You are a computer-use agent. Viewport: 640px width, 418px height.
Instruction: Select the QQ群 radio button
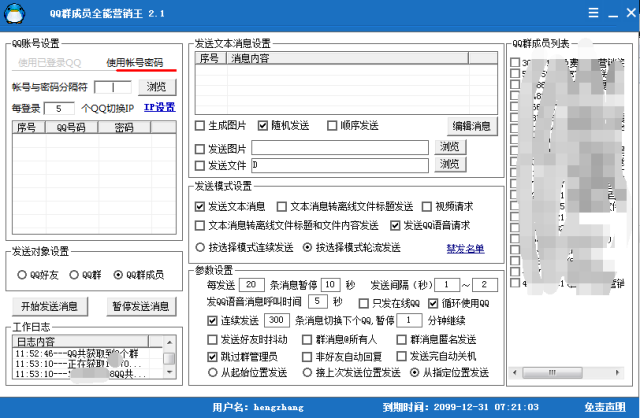(74, 275)
